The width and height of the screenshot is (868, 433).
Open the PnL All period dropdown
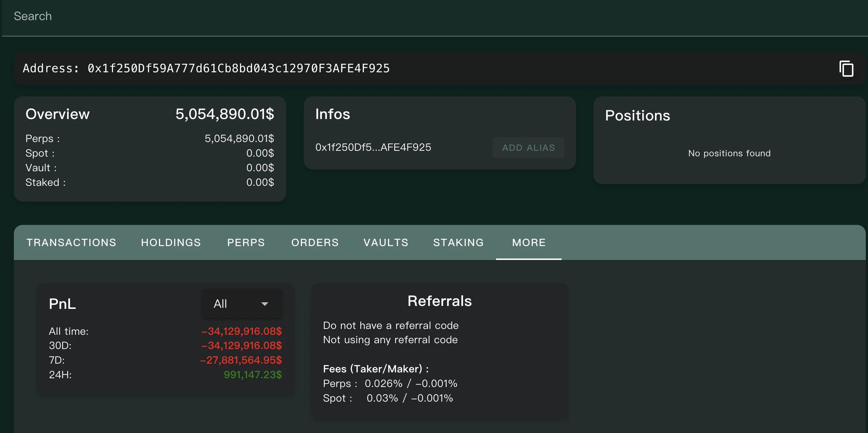point(241,304)
